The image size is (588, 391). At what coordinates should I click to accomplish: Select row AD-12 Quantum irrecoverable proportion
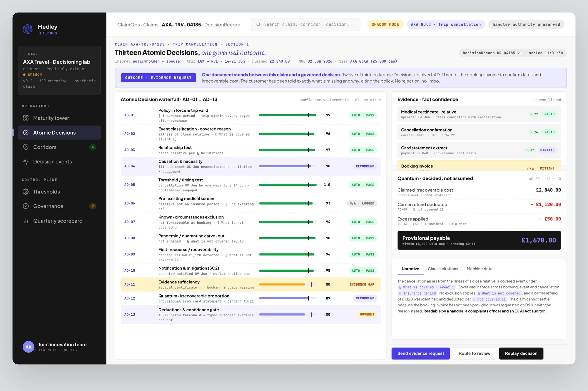tap(250, 298)
